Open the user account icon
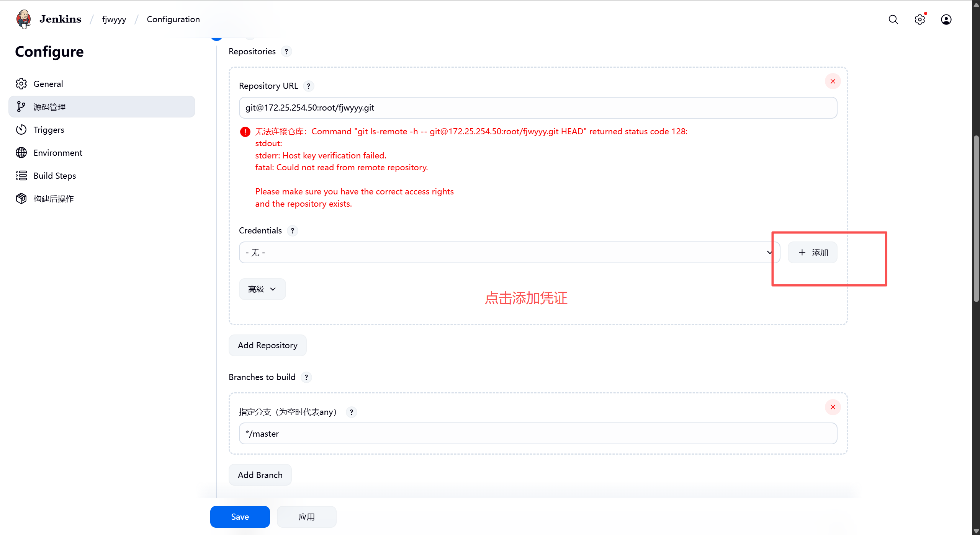The height and width of the screenshot is (535, 980). pos(946,20)
